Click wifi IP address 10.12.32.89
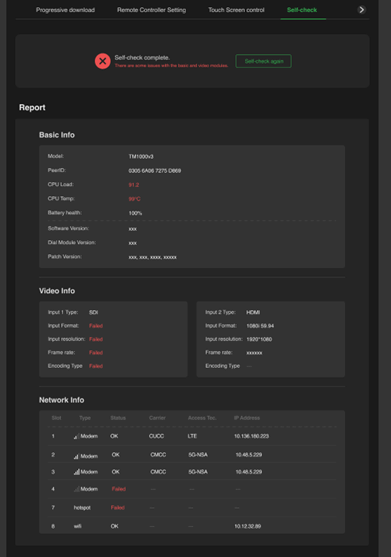Image resolution: width=391 pixels, height=557 pixels. [248, 526]
